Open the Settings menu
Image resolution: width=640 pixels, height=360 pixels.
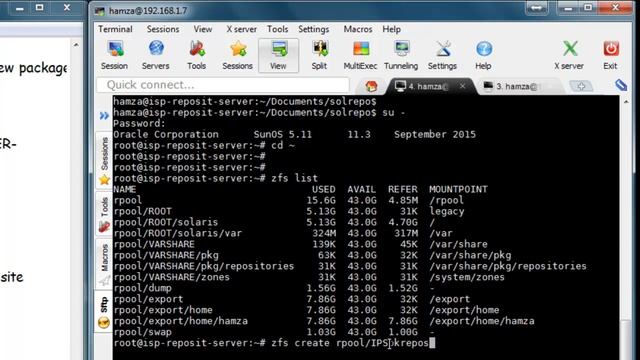click(x=313, y=29)
